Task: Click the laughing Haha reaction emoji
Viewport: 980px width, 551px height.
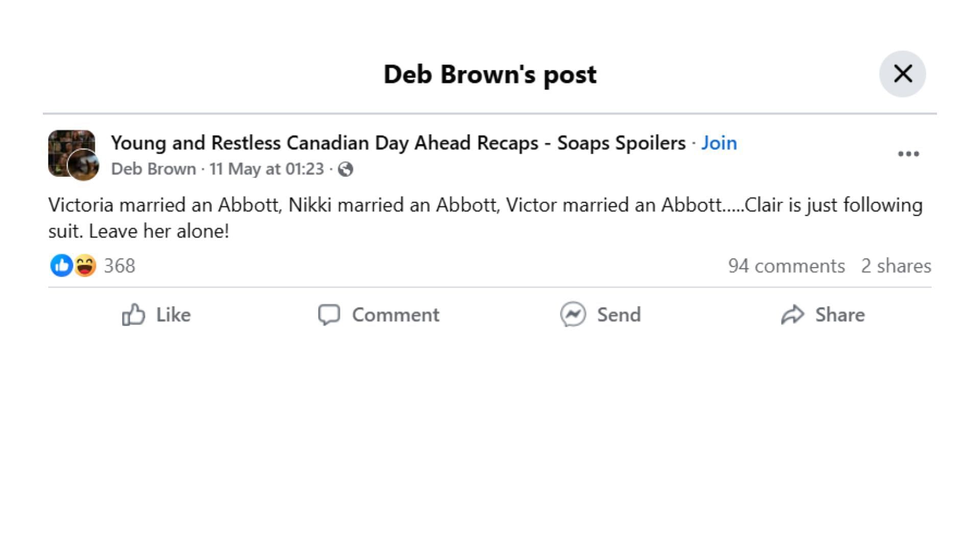Action: (x=85, y=265)
